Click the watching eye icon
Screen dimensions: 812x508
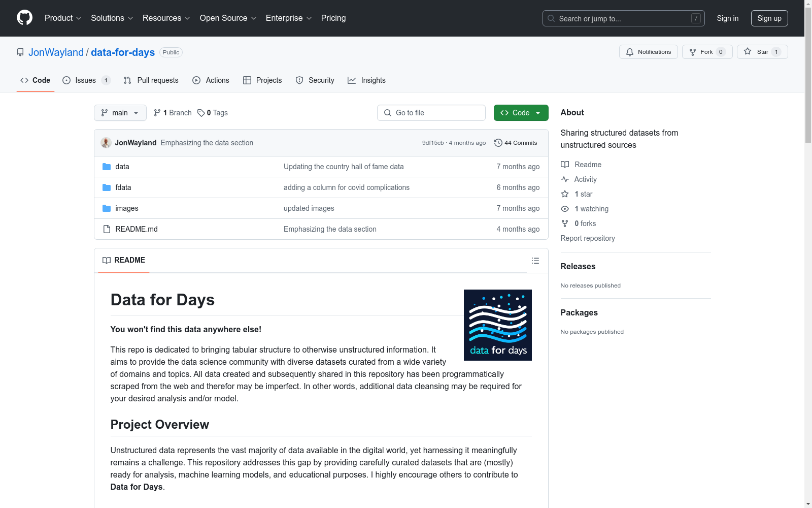click(x=565, y=209)
